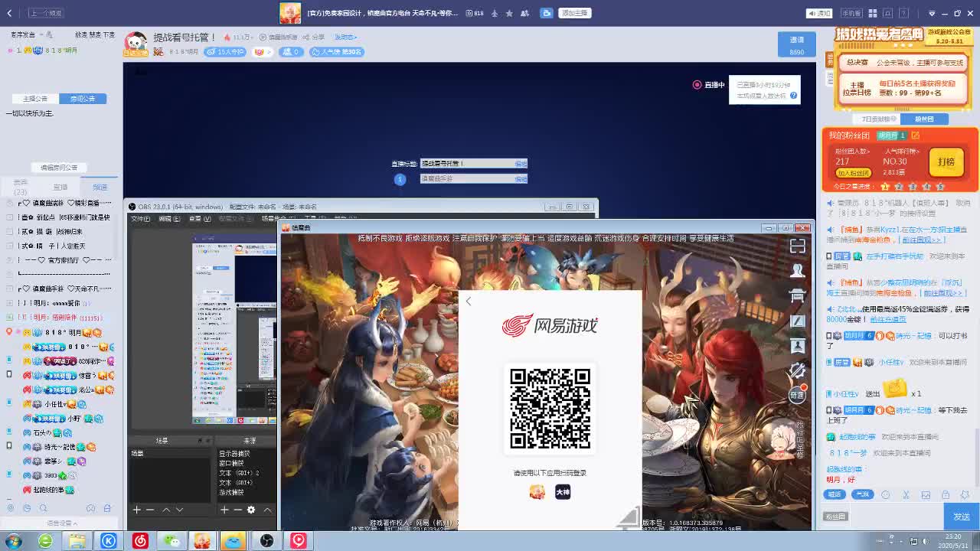Screen dimensions: 980x551
Task: Click the pavilion icon in game sidebar
Action: [x=798, y=295]
